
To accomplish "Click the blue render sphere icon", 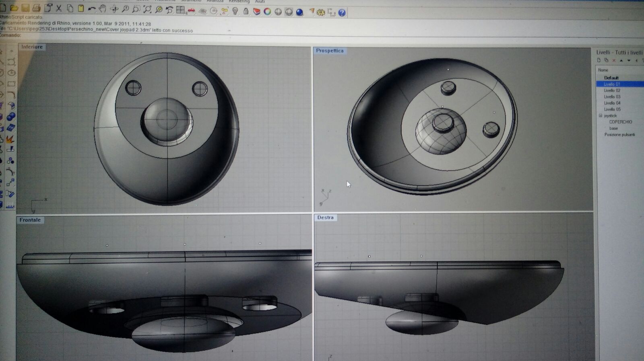I will [x=299, y=12].
